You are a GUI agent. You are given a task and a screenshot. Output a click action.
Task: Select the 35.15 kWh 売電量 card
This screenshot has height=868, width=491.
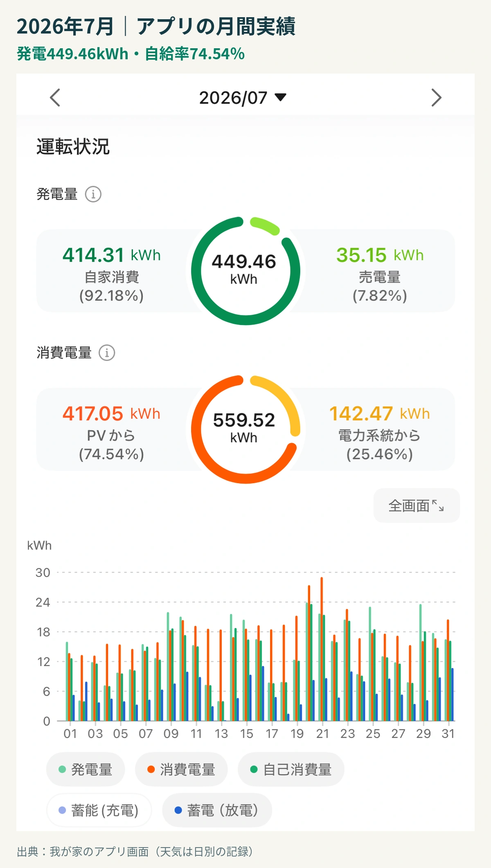pos(380,271)
